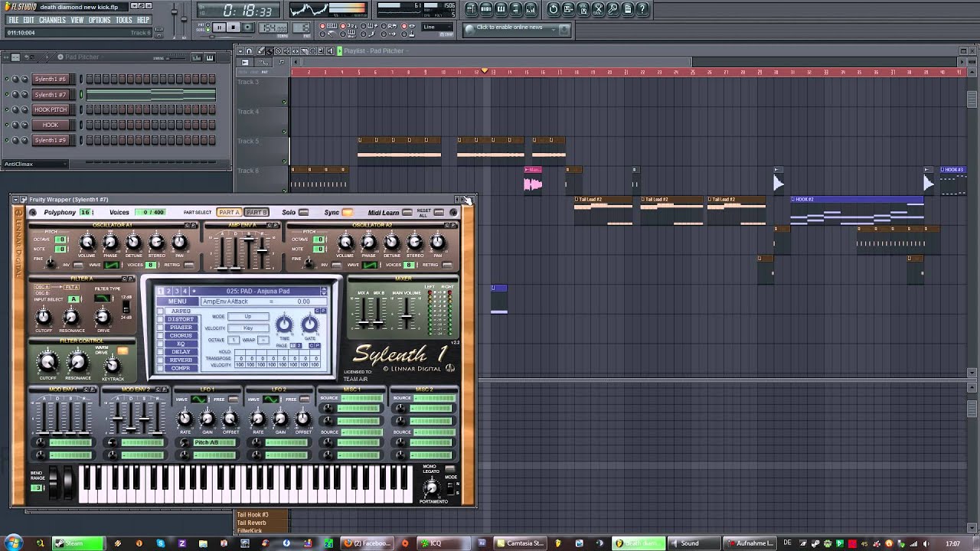Click Oscillator A1 Detune knob

(x=133, y=243)
